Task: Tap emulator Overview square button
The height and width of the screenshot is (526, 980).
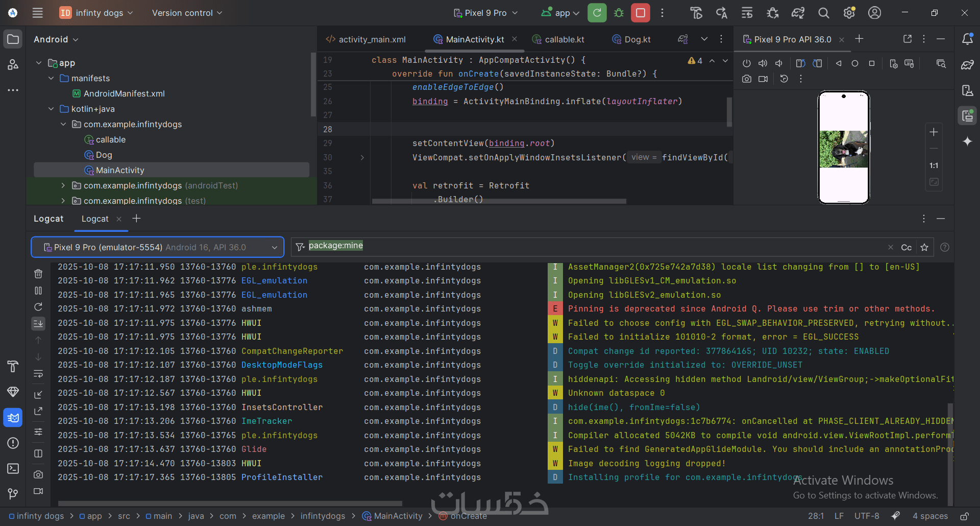Action: (872, 63)
